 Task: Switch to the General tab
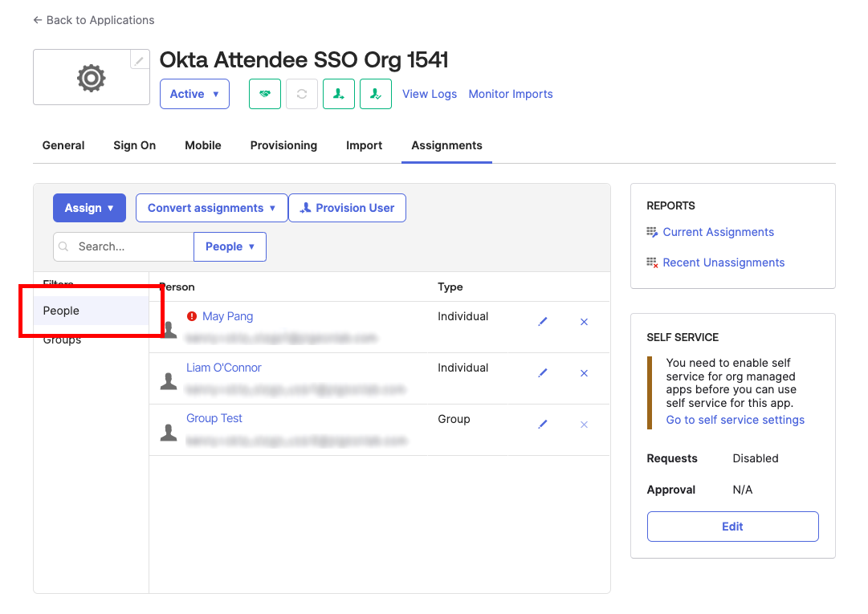[63, 145]
